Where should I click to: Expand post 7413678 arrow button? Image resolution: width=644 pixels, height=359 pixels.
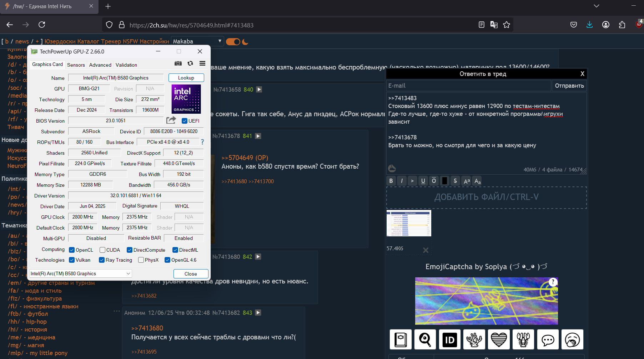[258, 136]
